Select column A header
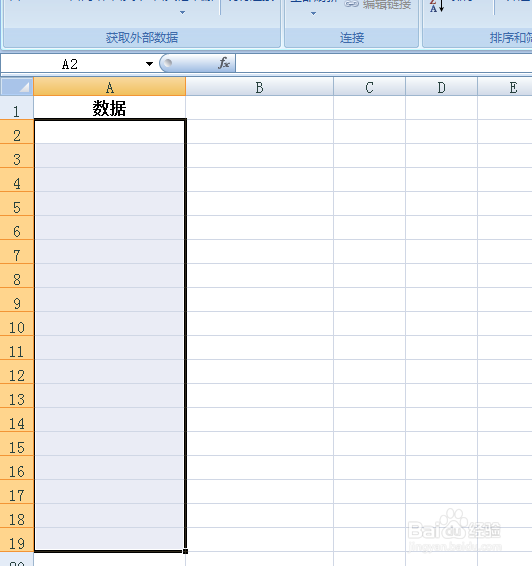This screenshot has width=532, height=566. click(x=110, y=87)
